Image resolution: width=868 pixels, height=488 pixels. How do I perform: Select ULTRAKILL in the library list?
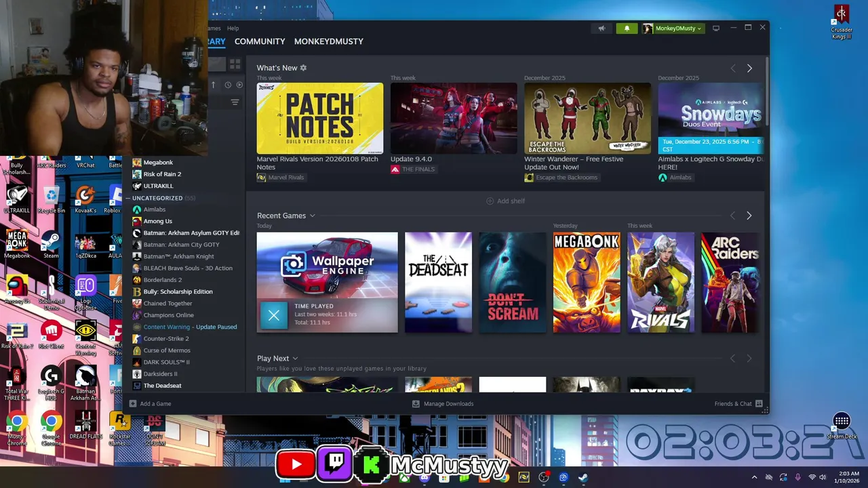158,186
